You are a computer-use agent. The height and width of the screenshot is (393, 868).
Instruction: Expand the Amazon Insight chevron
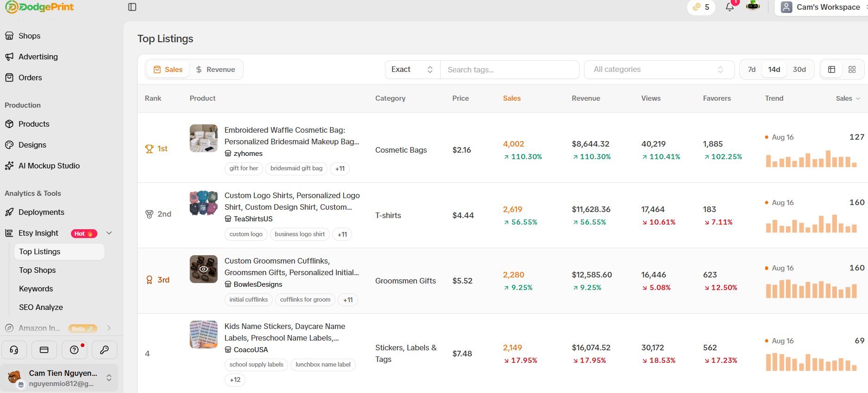109,328
